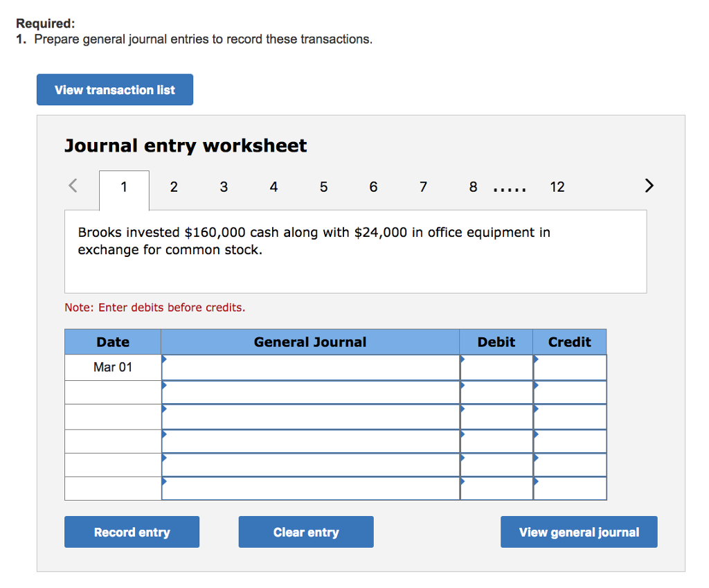Click the General Journal column header

point(310,342)
